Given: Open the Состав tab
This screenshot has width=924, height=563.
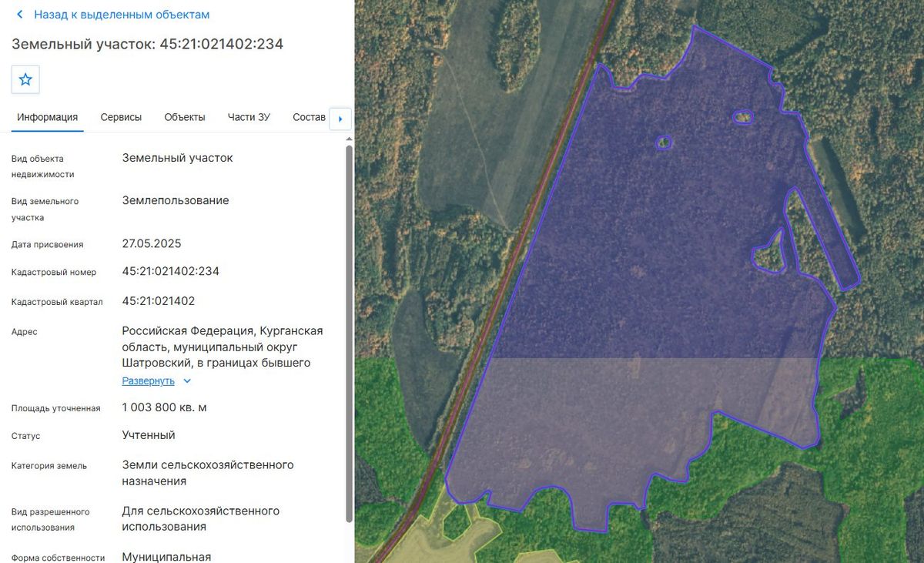Looking at the screenshot, I should pyautogui.click(x=309, y=117).
